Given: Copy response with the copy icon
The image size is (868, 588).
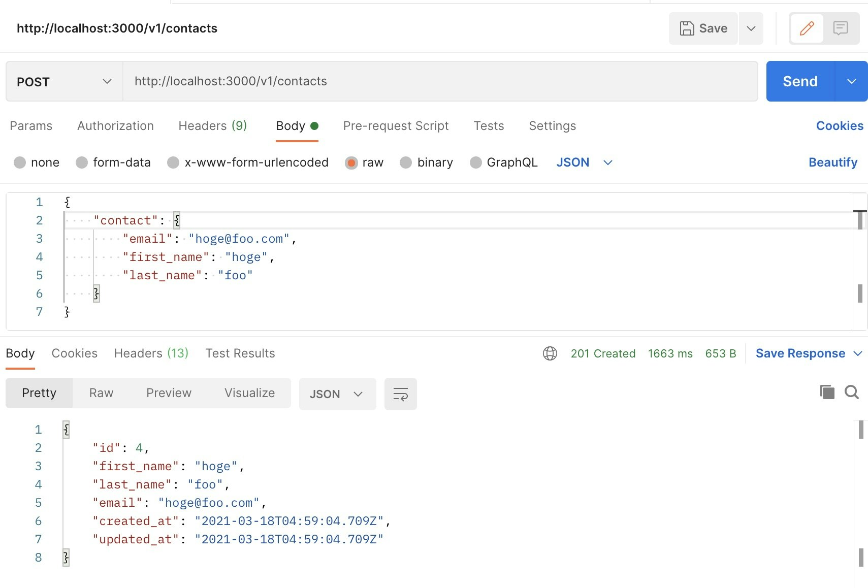Looking at the screenshot, I should [827, 392].
